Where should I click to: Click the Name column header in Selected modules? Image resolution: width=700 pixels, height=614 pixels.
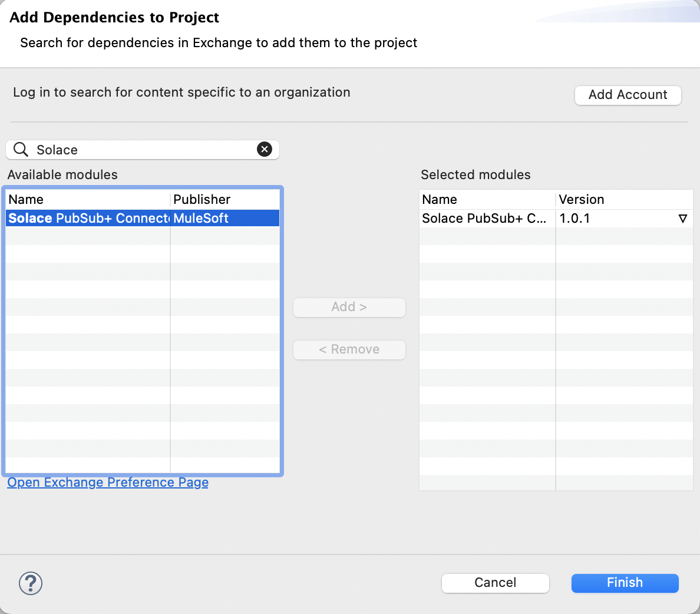pos(439,199)
